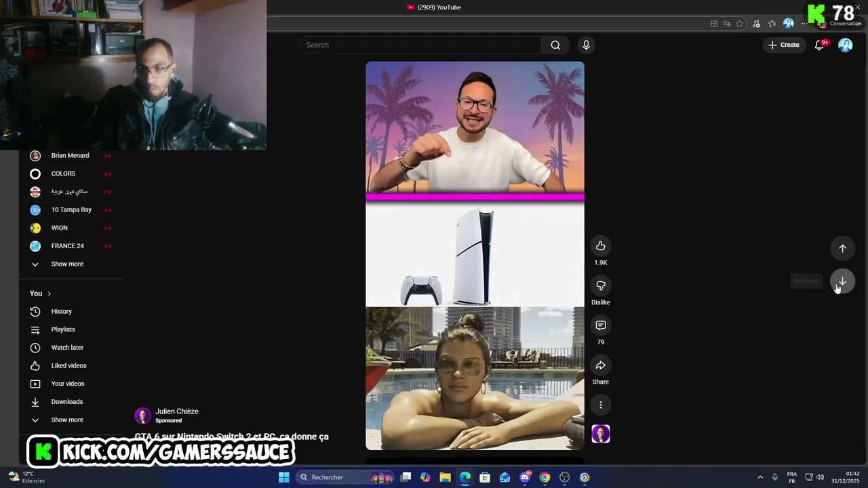Open three-dot more actions on Short

pos(600,405)
